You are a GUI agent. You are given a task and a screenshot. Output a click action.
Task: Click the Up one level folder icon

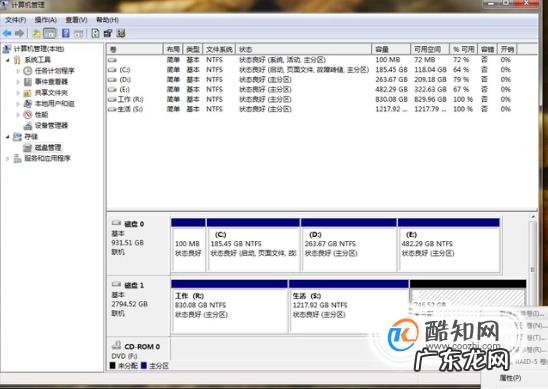pyautogui.click(x=36, y=34)
